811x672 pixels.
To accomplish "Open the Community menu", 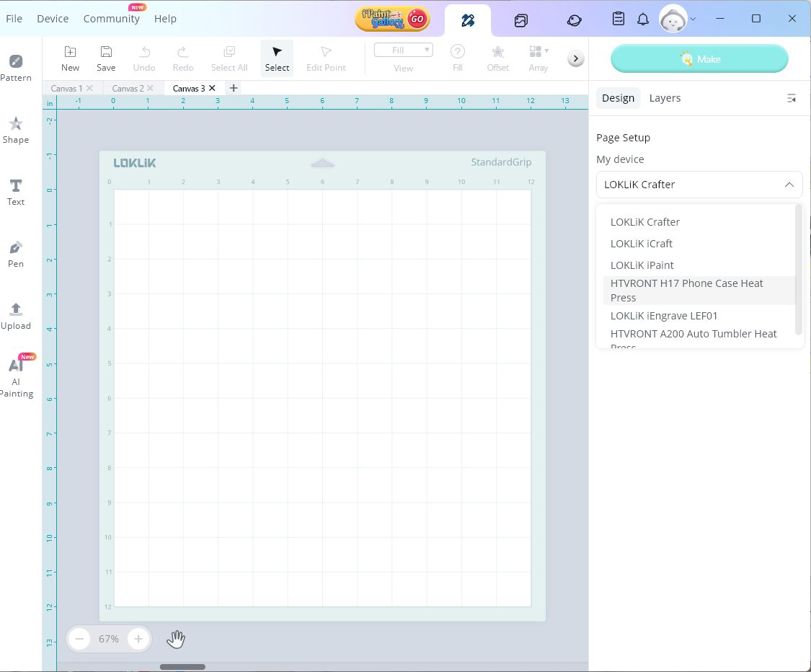I will (x=111, y=19).
